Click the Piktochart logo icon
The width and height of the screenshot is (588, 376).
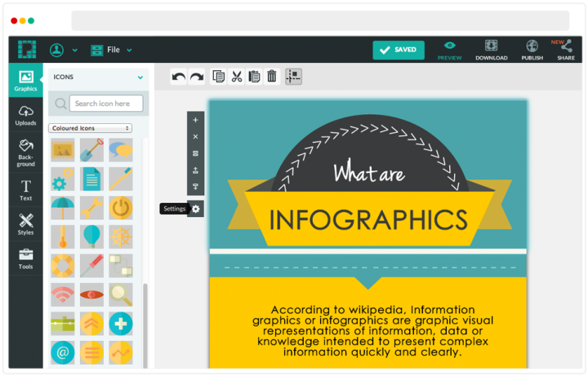point(27,50)
